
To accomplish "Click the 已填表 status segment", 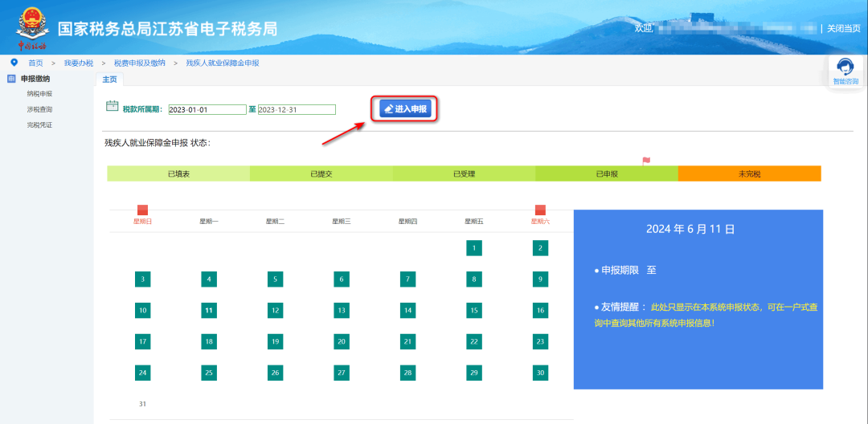I will pyautogui.click(x=178, y=173).
